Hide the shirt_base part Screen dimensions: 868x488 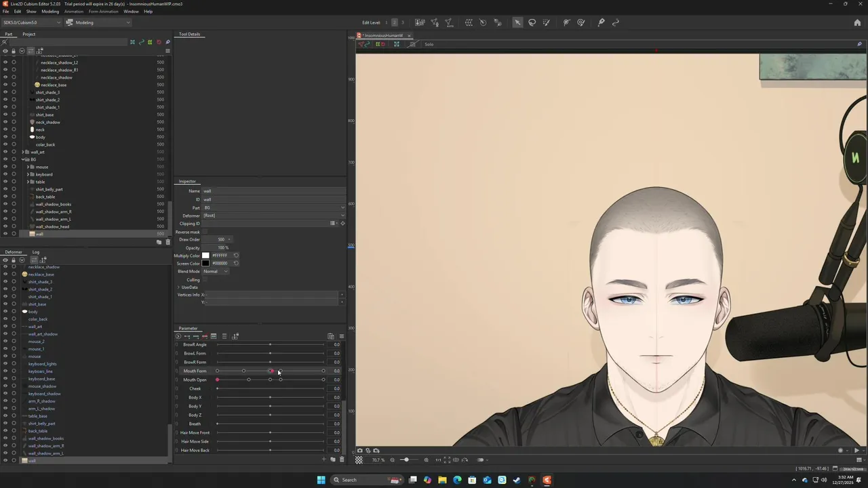pos(5,115)
